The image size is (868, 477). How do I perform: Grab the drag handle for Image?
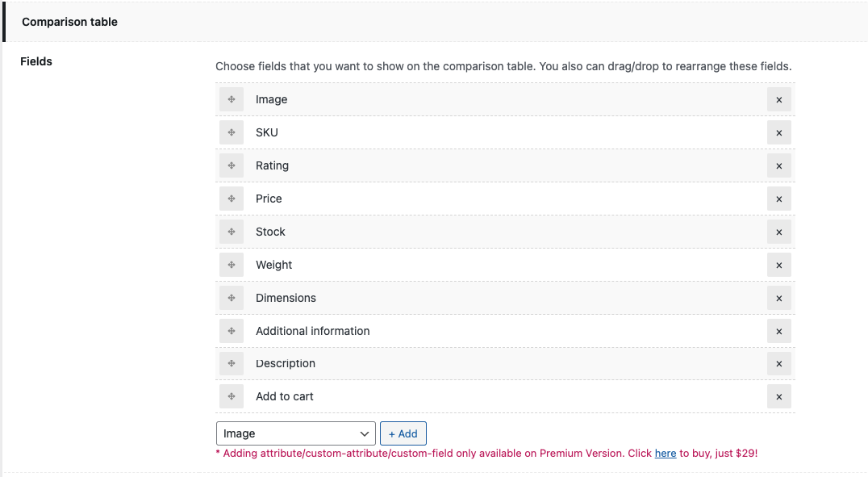pos(232,99)
